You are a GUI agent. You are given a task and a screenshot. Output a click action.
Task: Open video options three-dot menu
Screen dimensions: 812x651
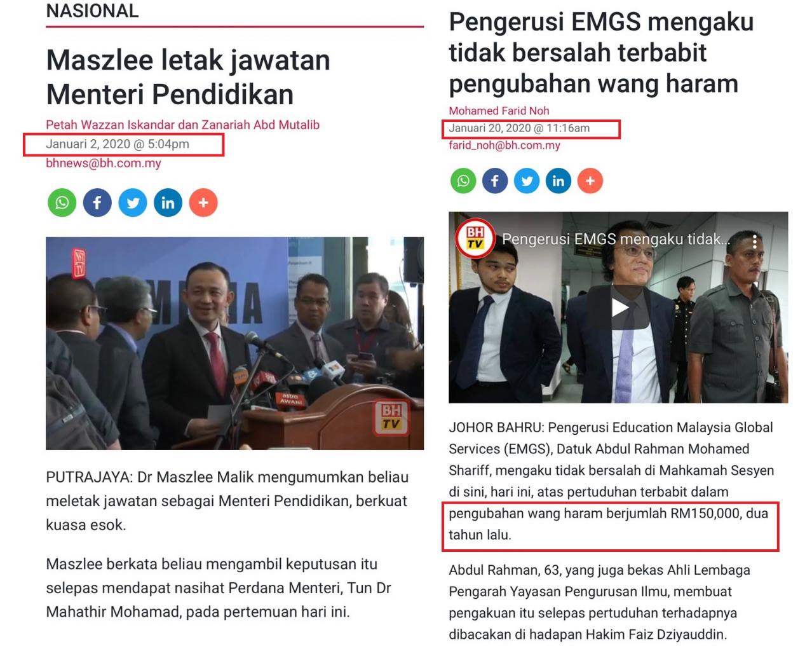[754, 241]
